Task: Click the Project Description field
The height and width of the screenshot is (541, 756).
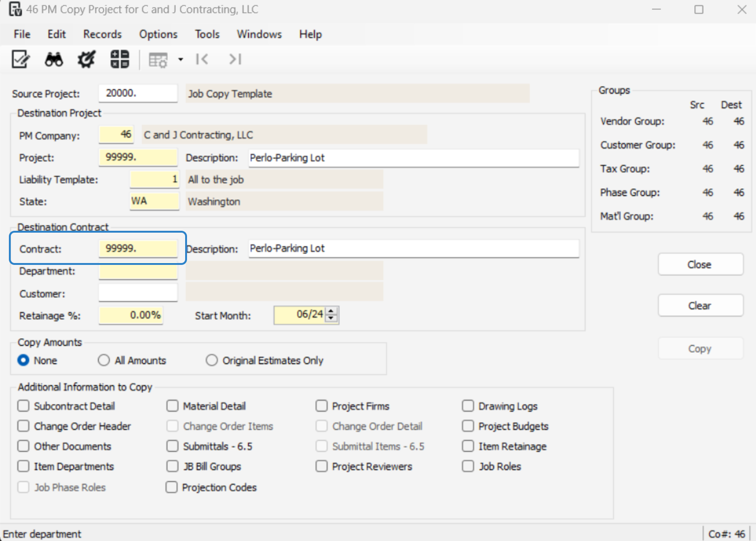Action: click(x=414, y=158)
